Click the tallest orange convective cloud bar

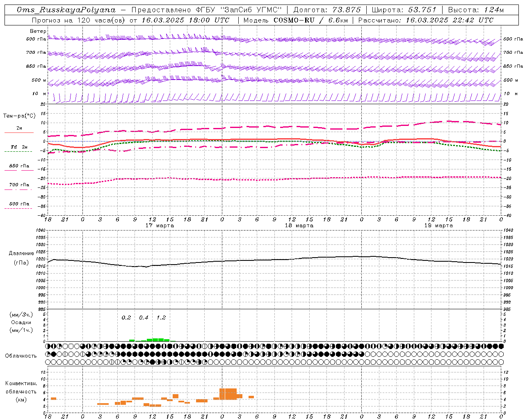(228, 394)
